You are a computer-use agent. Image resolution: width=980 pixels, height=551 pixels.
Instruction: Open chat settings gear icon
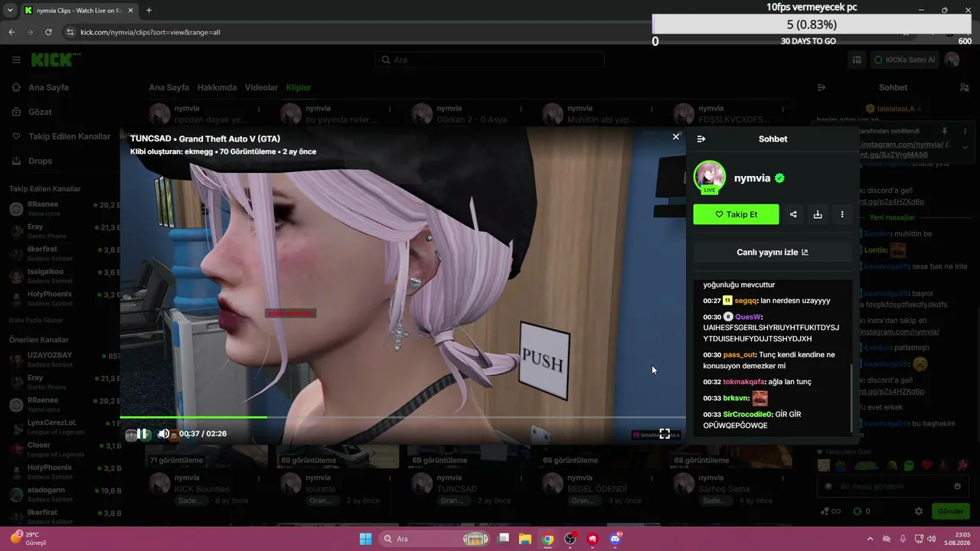(x=919, y=511)
